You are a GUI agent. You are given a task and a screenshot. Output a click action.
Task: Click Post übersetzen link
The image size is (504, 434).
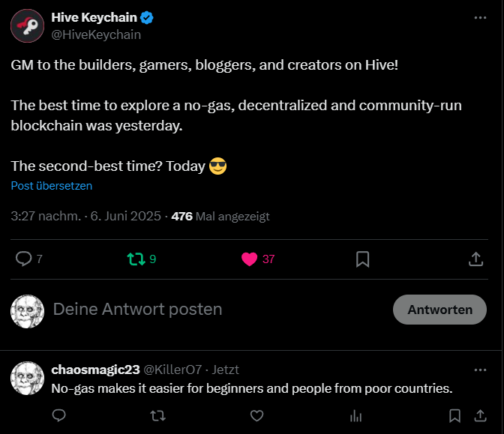coord(52,186)
